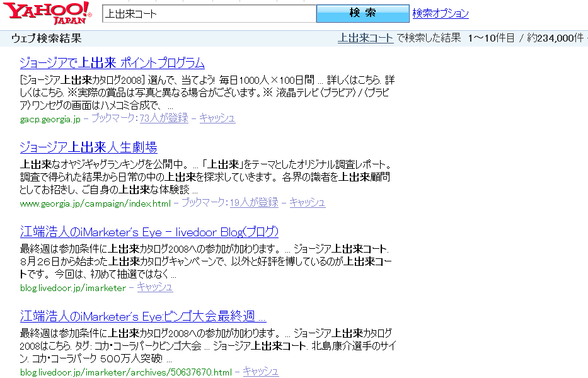Viewport: 588px width, 378px height.
Task: Open bookmark link 73人が登録
Action: pos(164,118)
